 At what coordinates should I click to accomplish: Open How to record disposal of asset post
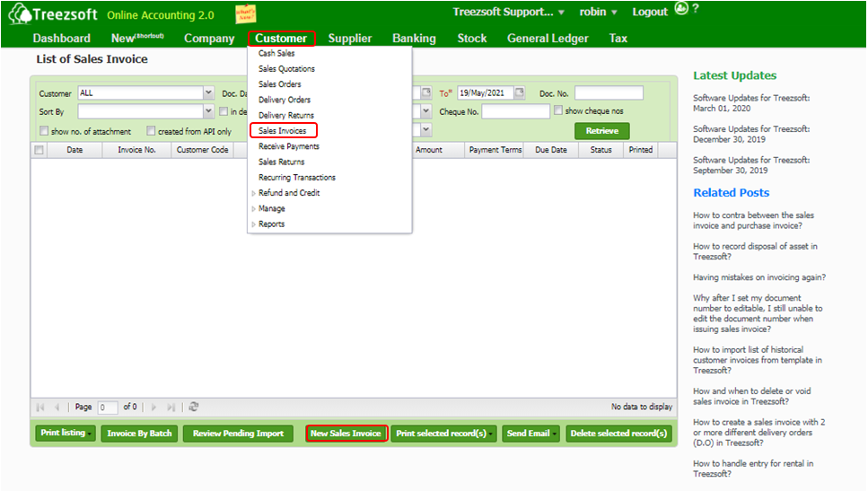point(755,251)
